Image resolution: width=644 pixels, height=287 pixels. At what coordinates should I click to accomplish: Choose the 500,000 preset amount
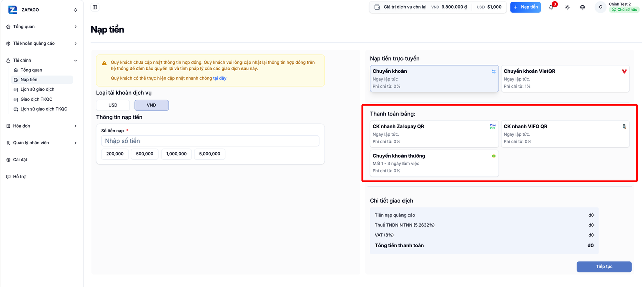pos(145,154)
